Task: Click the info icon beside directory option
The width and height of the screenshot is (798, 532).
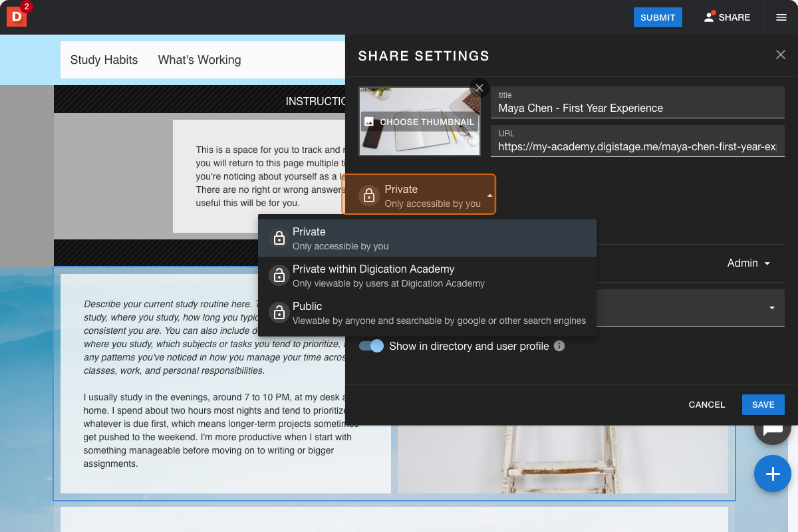Action: (x=559, y=346)
